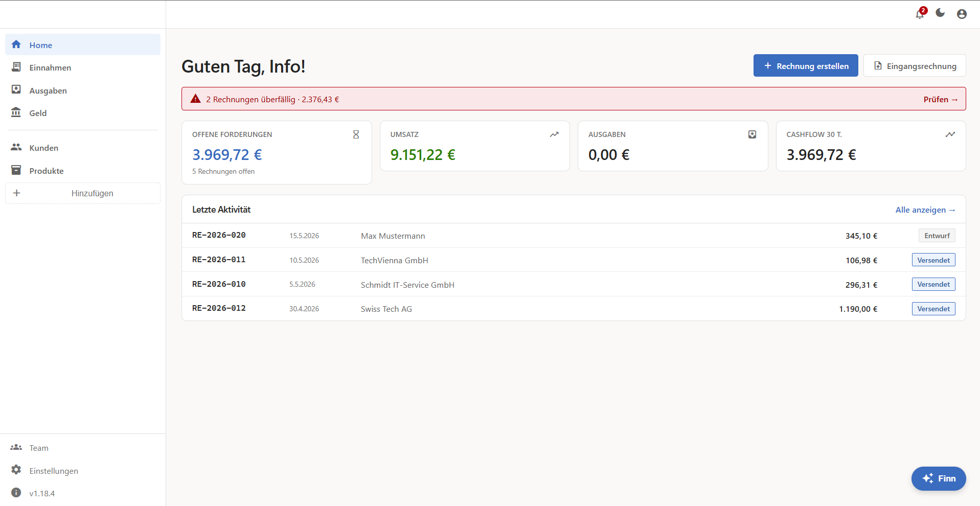Click the plus icon on Rechnung erstellen

tap(768, 65)
